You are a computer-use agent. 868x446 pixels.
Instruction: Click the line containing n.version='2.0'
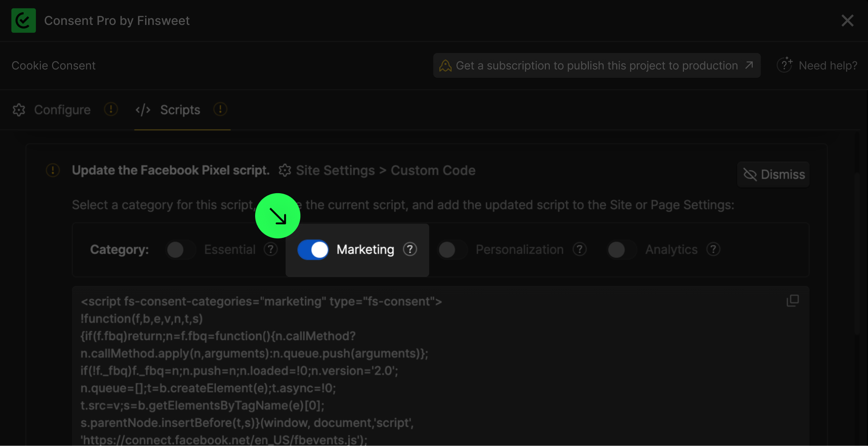[x=239, y=371]
